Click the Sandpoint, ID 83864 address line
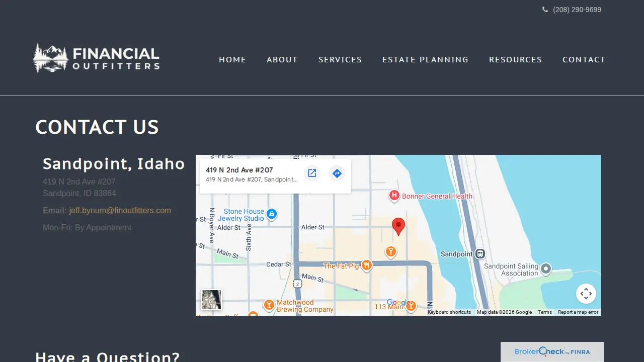 (x=79, y=193)
